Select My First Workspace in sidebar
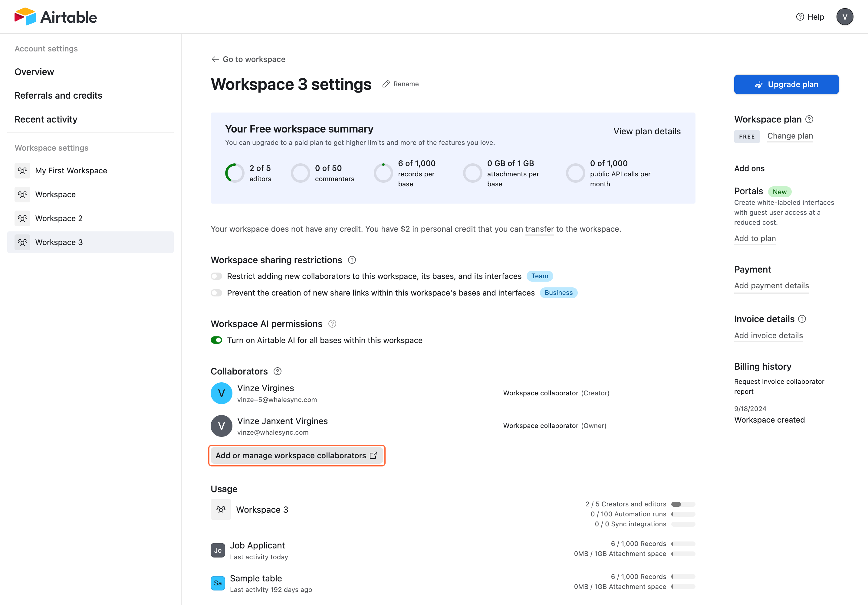 (90, 170)
